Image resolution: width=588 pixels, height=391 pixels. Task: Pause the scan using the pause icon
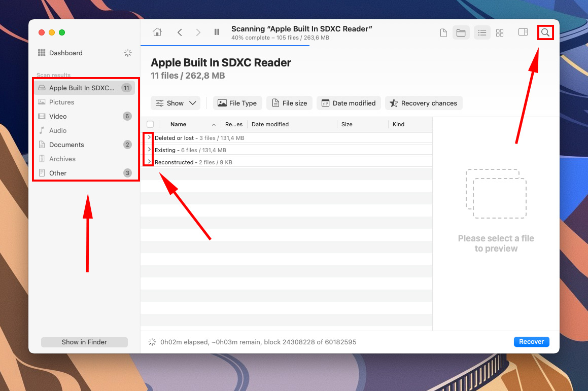(217, 32)
